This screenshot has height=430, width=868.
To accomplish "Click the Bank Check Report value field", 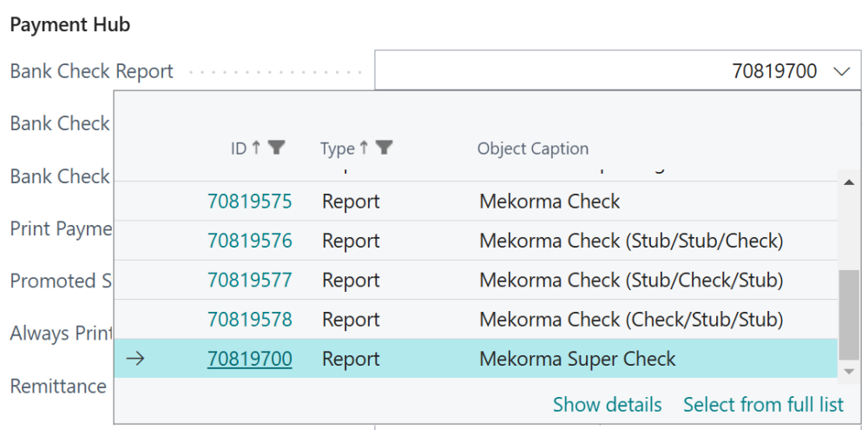I will tap(617, 70).
